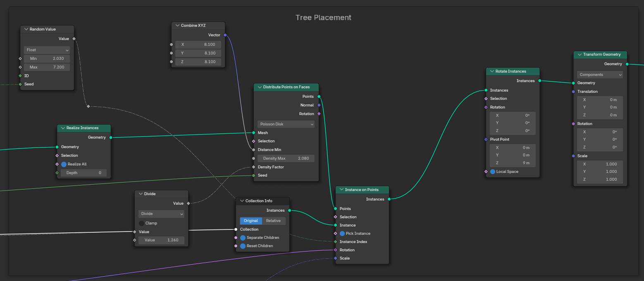644x281 pixels.
Task: Select Original transform space button
Action: 251,221
